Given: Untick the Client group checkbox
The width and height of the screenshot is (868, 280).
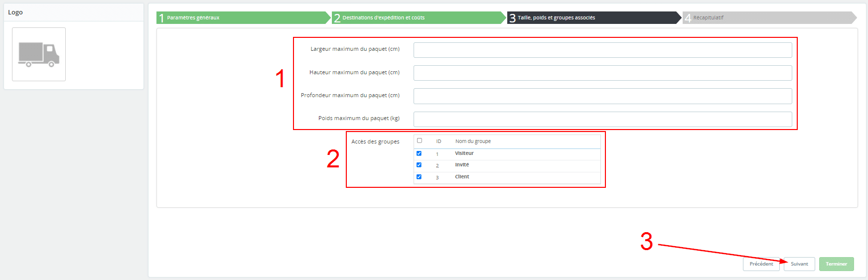Looking at the screenshot, I should click(419, 177).
